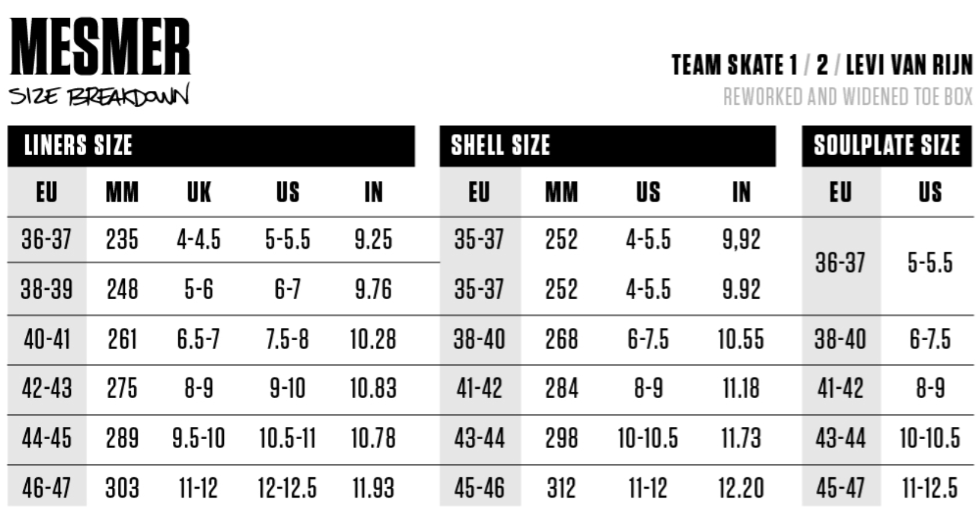Screen dimensions: 980x520
Task: Click the 12.20 inch shell value
Action: click(x=741, y=488)
